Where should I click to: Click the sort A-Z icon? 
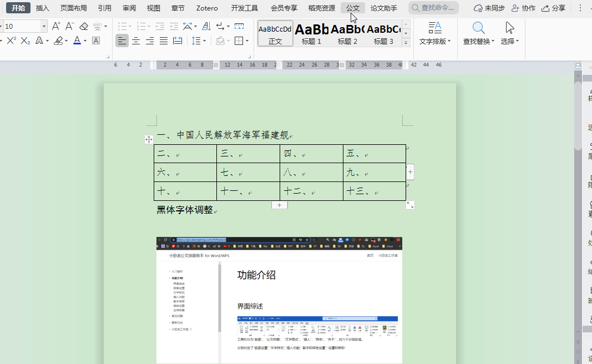(206, 26)
